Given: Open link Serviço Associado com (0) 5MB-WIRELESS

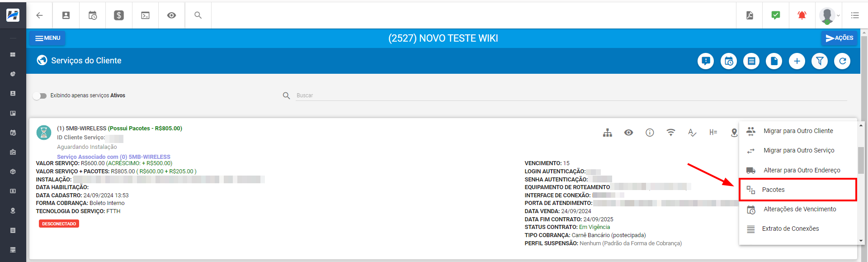Looking at the screenshot, I should point(113,157).
